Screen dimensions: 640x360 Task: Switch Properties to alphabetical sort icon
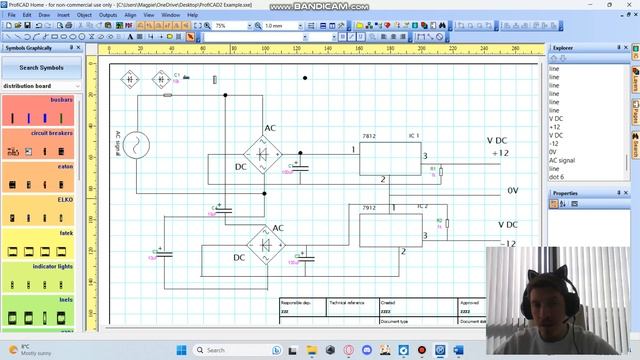point(563,204)
